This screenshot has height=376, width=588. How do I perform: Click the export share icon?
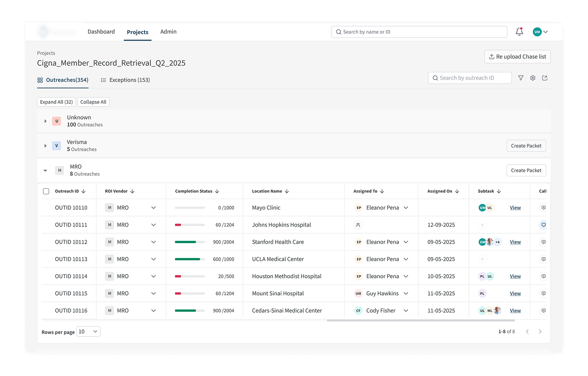point(545,78)
